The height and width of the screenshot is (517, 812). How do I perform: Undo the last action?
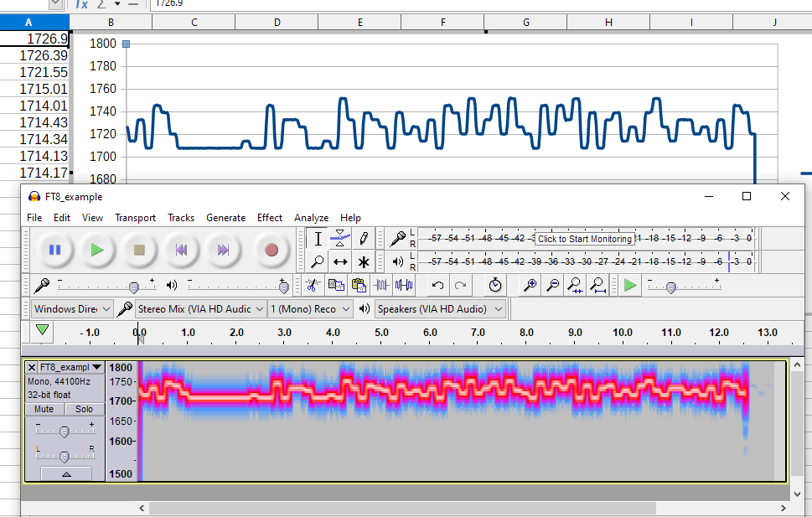click(437, 285)
